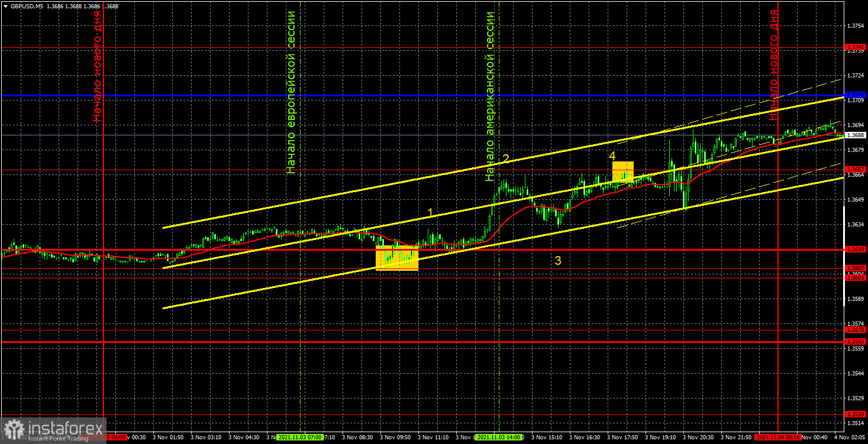Select the red 1.3519 level label
The height and width of the screenshot is (444, 868).
855,414
